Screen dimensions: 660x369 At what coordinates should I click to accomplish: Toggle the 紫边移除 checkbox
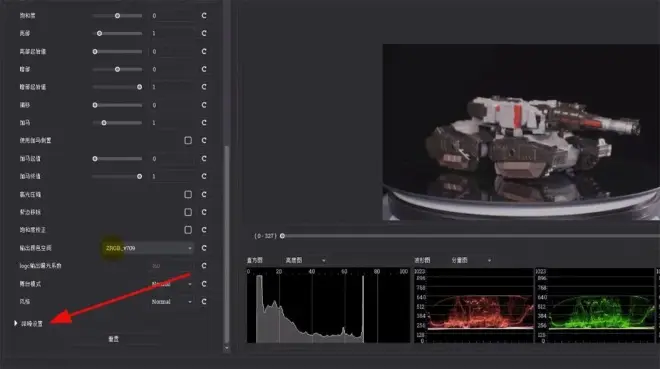click(188, 212)
